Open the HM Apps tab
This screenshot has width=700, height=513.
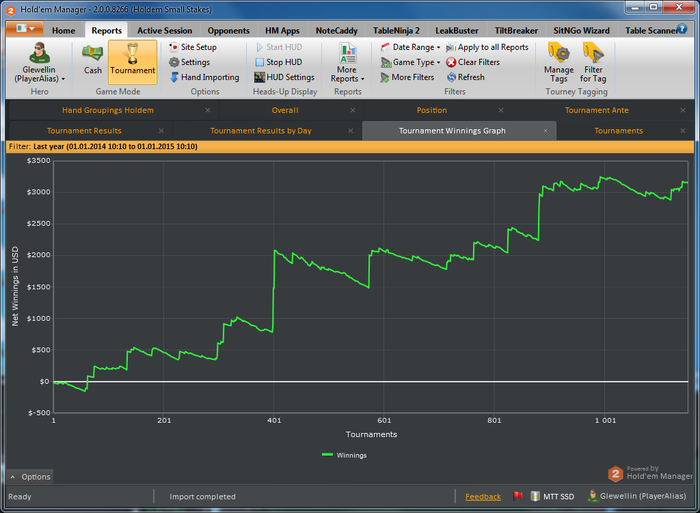coord(282,30)
